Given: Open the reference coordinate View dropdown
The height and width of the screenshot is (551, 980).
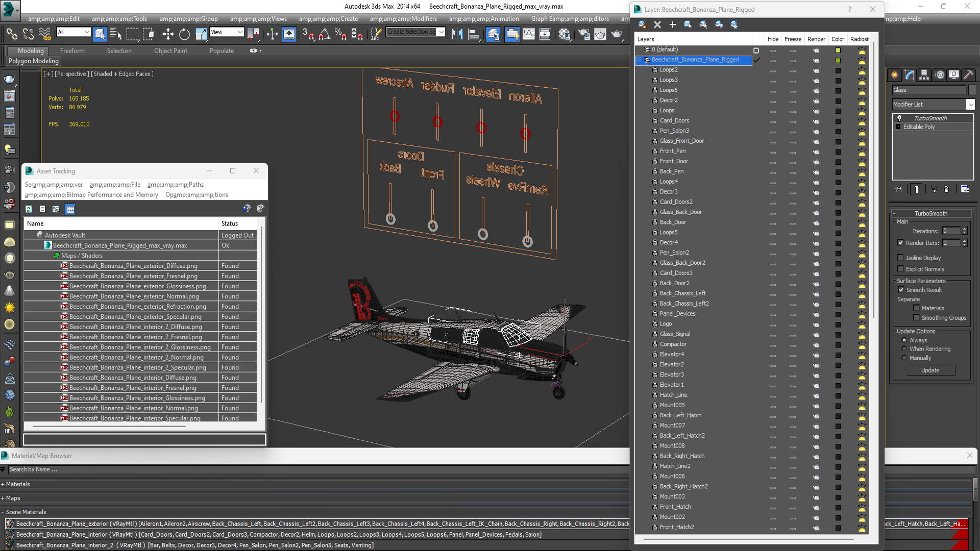Looking at the screenshot, I should point(227,32).
